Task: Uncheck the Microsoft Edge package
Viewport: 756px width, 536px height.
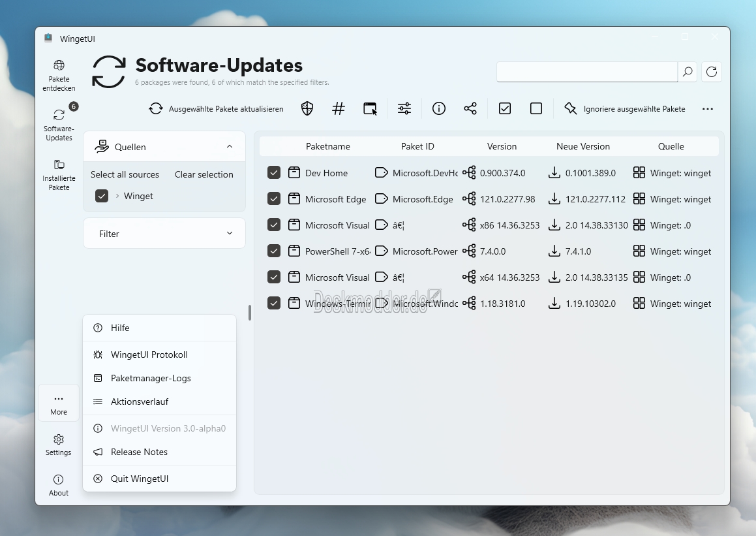Action: click(x=274, y=198)
